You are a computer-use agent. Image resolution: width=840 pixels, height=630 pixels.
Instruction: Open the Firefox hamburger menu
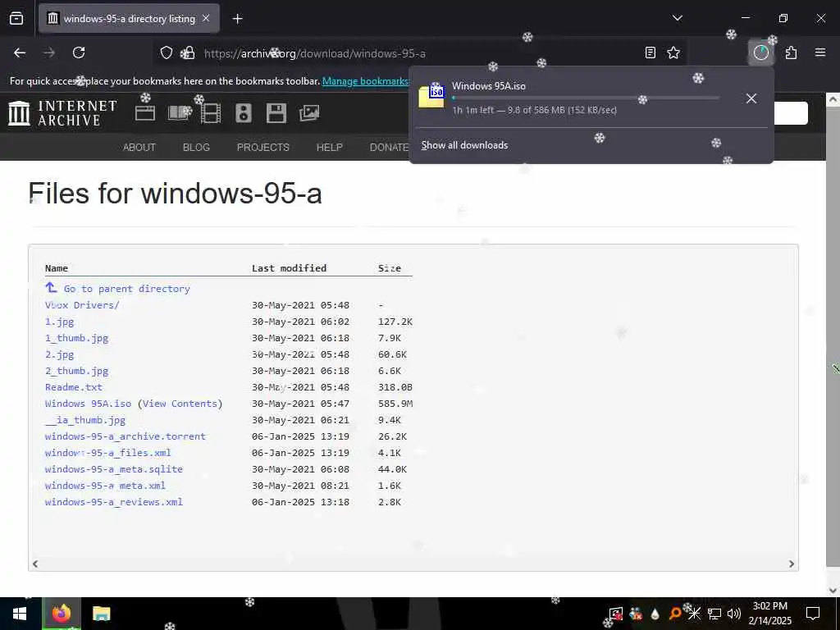pyautogui.click(x=819, y=52)
